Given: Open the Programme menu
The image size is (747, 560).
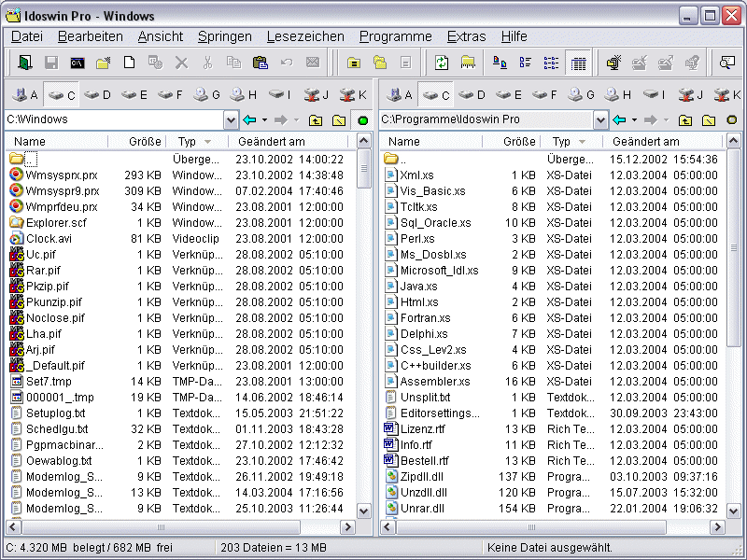Looking at the screenshot, I should coord(395,36).
